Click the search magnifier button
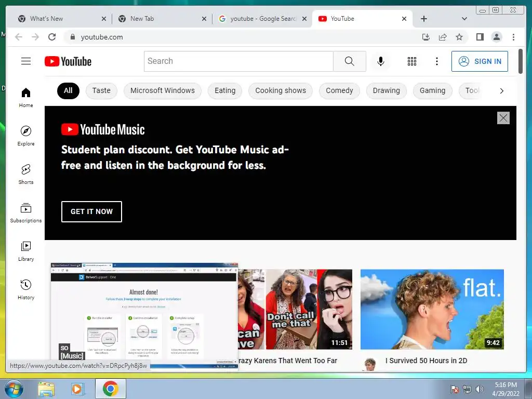 tap(350, 61)
